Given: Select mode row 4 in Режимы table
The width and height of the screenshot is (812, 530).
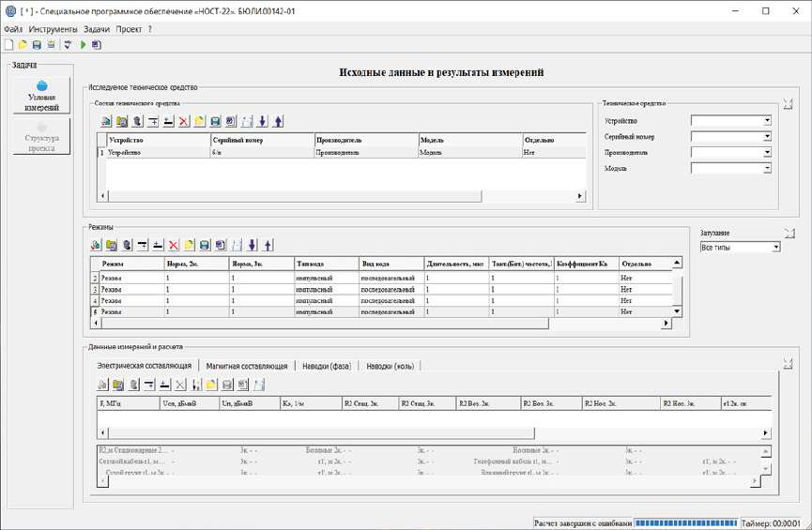Looking at the screenshot, I should pyautogui.click(x=382, y=301).
